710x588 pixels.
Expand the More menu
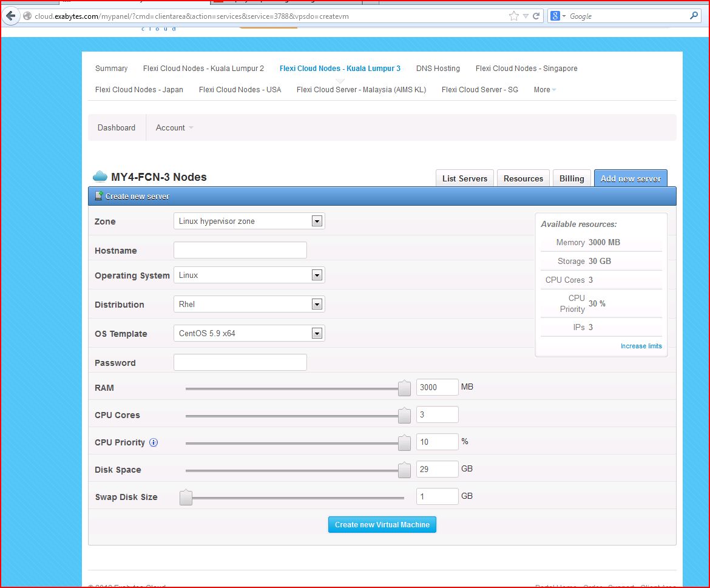[544, 90]
